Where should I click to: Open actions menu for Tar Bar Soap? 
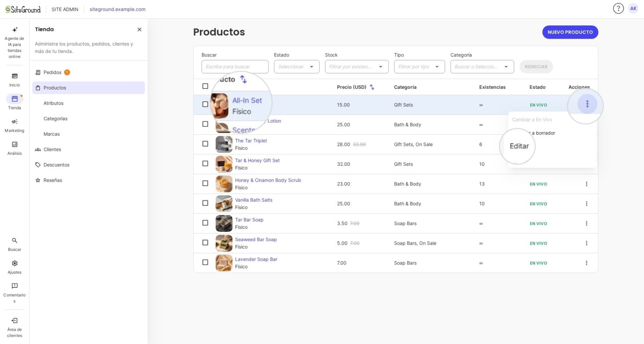pos(586,223)
